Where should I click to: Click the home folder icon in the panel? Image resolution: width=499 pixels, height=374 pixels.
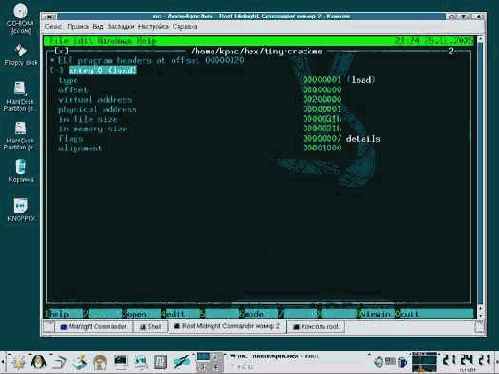[x=100, y=362]
